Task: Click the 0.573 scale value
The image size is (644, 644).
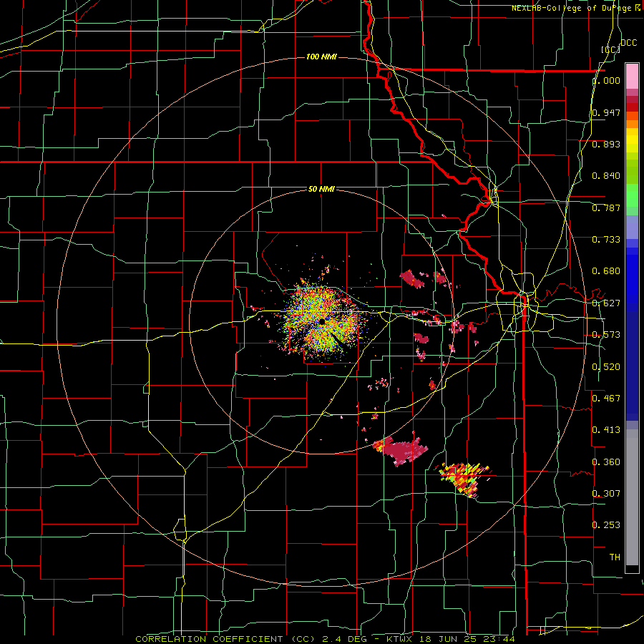Action: point(606,335)
